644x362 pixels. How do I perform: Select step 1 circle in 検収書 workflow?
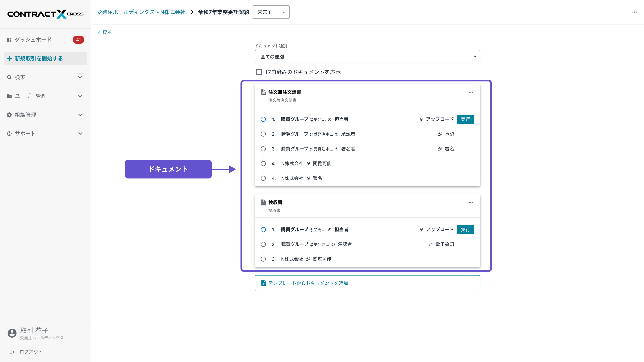(263, 230)
